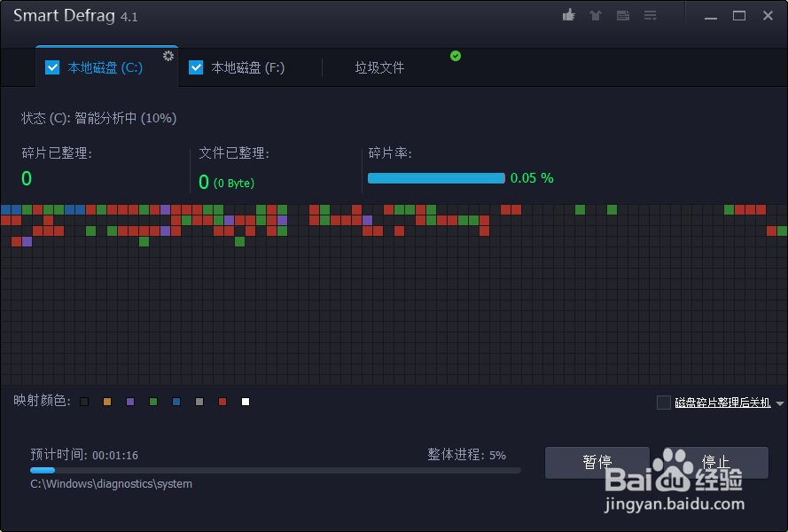Click the fragmentation rate blue bar

[x=436, y=178]
